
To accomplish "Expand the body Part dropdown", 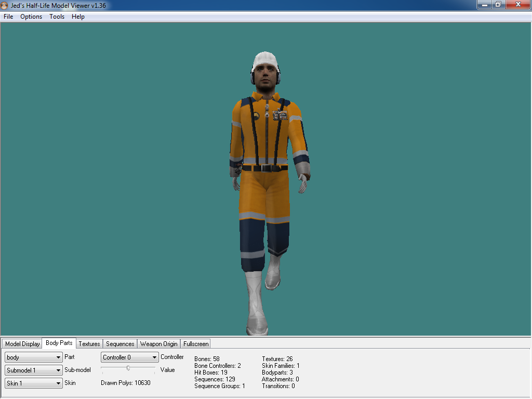I will click(34, 357).
